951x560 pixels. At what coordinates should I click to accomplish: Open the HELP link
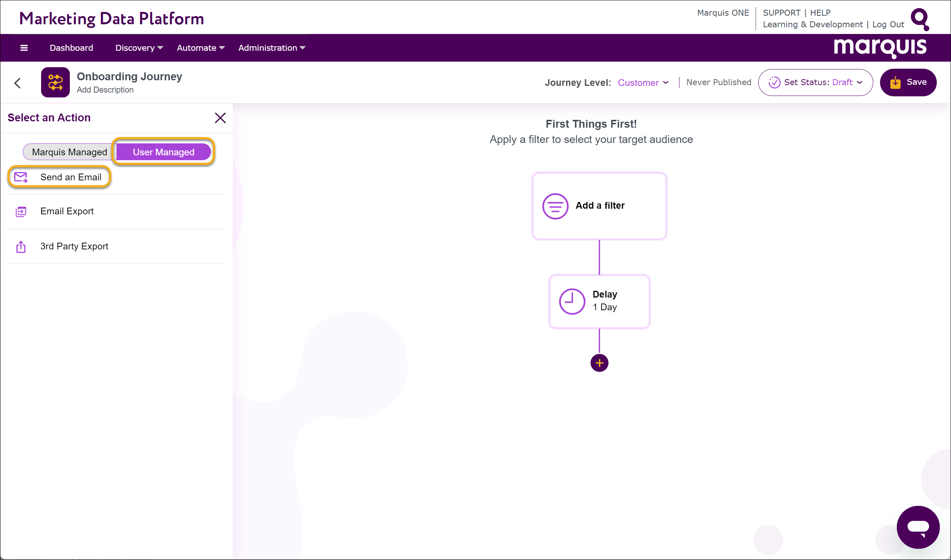820,13
